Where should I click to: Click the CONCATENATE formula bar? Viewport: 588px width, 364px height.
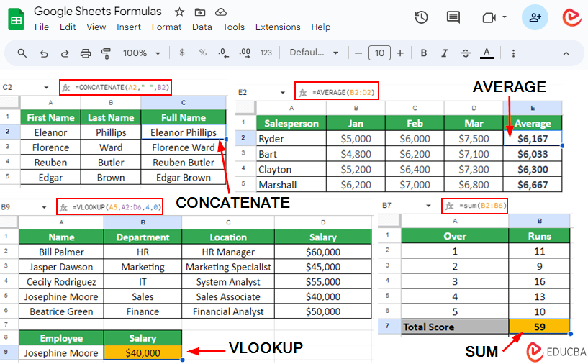click(115, 87)
